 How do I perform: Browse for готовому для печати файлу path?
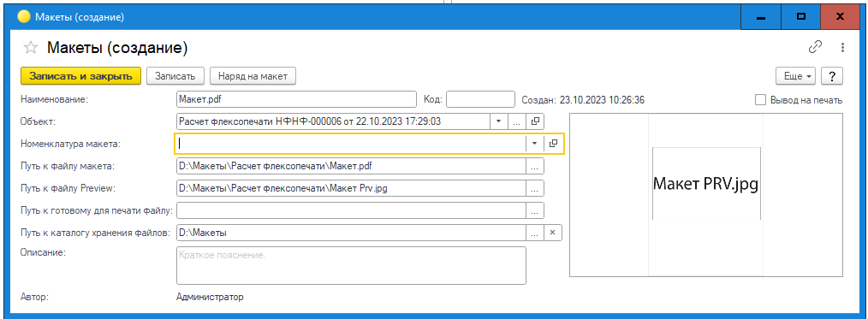[535, 210]
